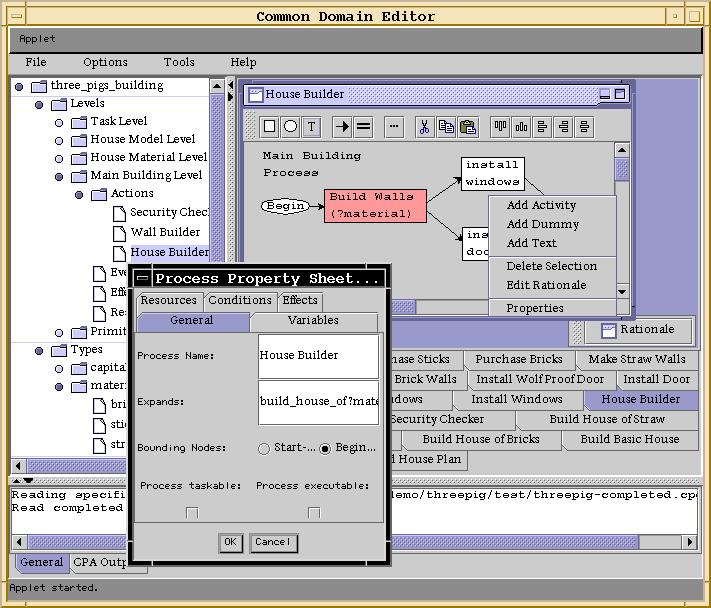Click the diagram canvas vertical scrollbar
This screenshot has height=608, width=711.
pyautogui.click(x=622, y=230)
